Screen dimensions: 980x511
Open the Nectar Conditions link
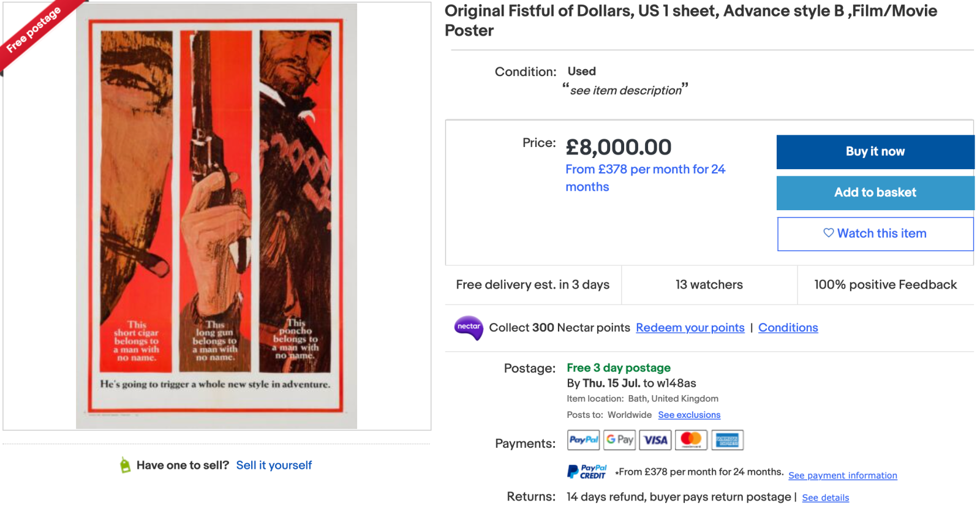click(788, 328)
